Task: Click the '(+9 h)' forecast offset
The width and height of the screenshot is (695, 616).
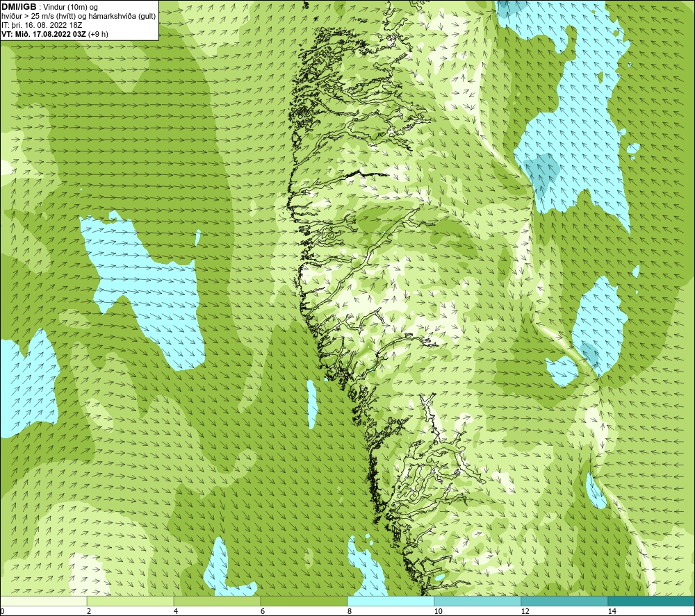Action: click(99, 34)
